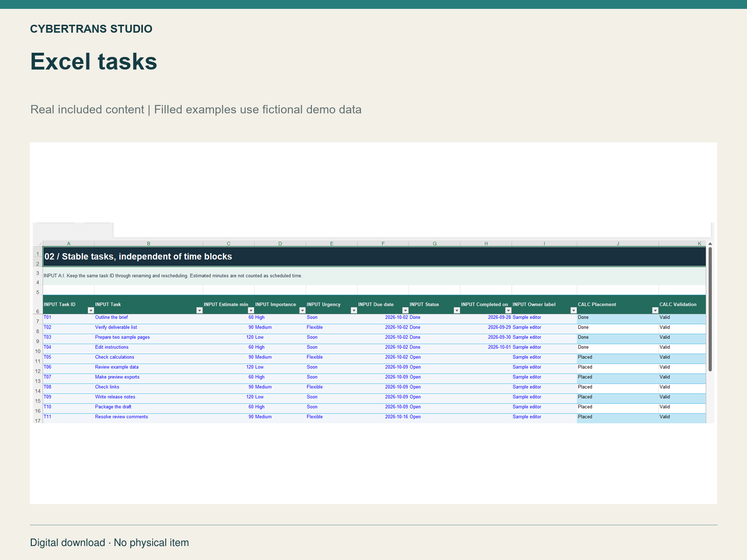Click the 'Check links' task cell
747x560 pixels.
click(148, 389)
